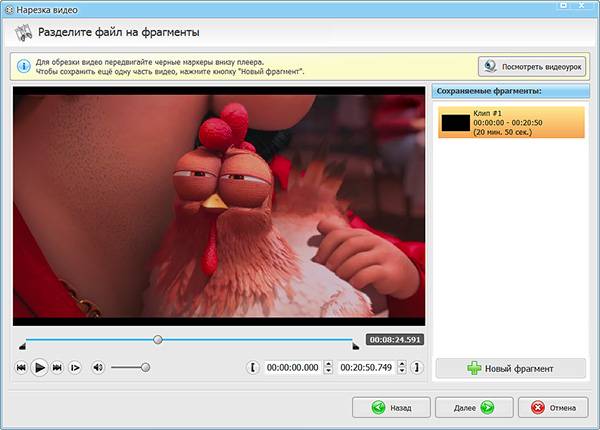600x430 pixels.
Task: Go back with the Назад button
Action: (x=391, y=408)
